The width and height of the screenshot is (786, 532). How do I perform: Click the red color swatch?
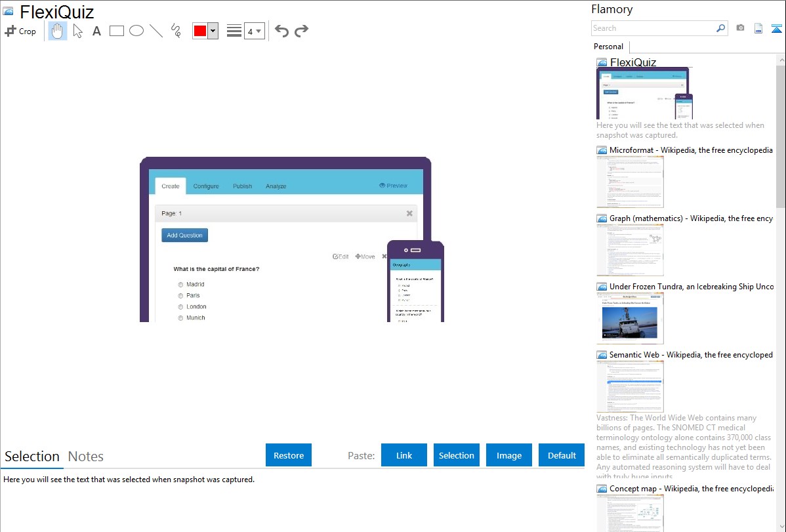click(x=200, y=31)
